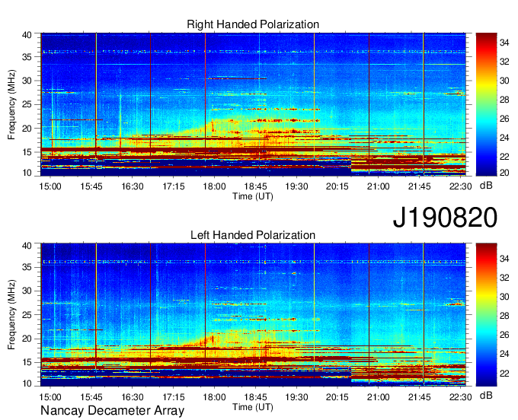Click the 26 dB label on left-handed colorbar
518x420 pixels.
pyautogui.click(x=504, y=335)
